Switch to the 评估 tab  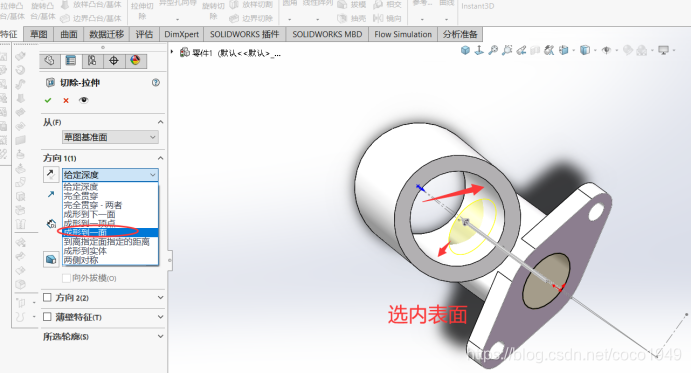click(x=144, y=34)
